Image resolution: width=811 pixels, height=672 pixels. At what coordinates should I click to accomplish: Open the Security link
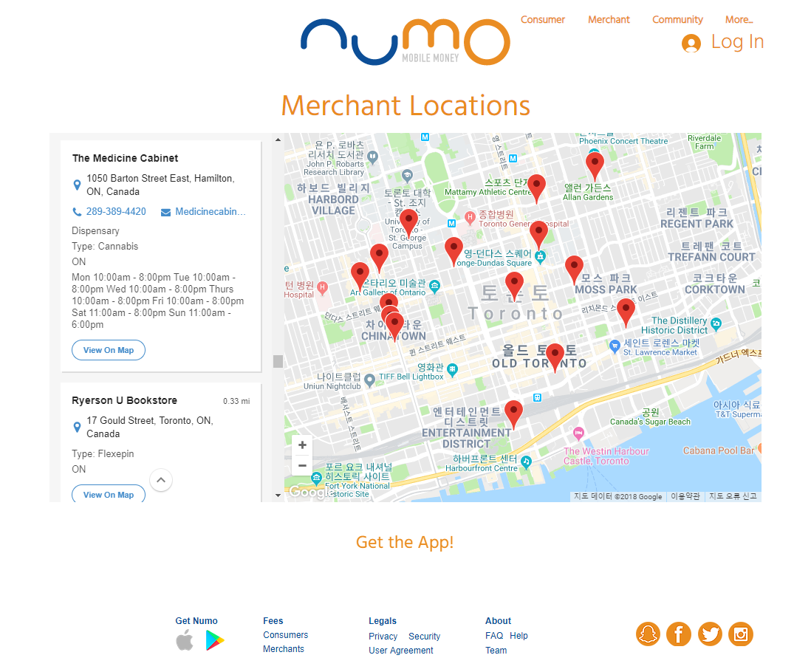[x=424, y=637]
